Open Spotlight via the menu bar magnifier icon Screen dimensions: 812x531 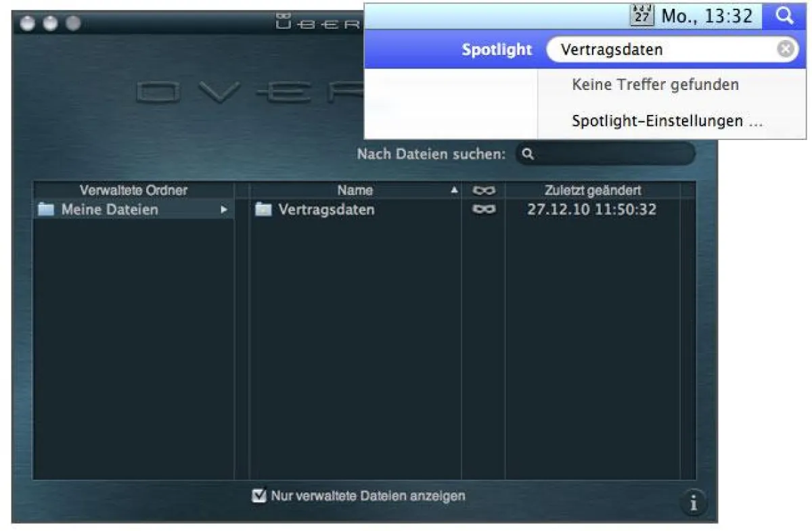click(785, 15)
